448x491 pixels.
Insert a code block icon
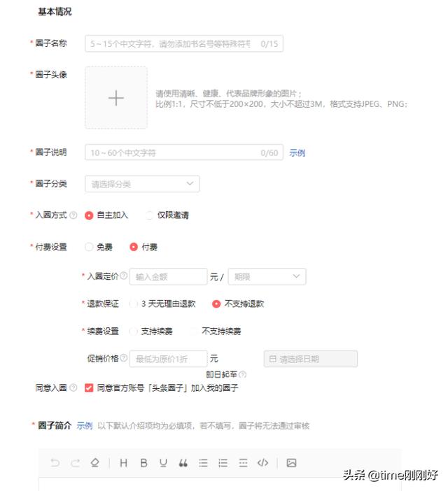[x=262, y=462]
